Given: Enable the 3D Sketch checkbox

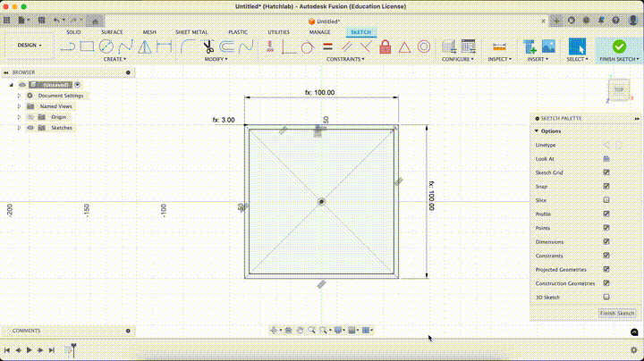Looking at the screenshot, I should pyautogui.click(x=606, y=297).
